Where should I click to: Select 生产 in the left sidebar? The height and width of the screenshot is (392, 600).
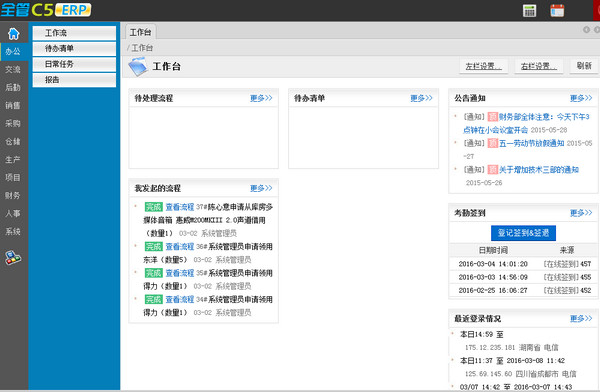point(13,159)
